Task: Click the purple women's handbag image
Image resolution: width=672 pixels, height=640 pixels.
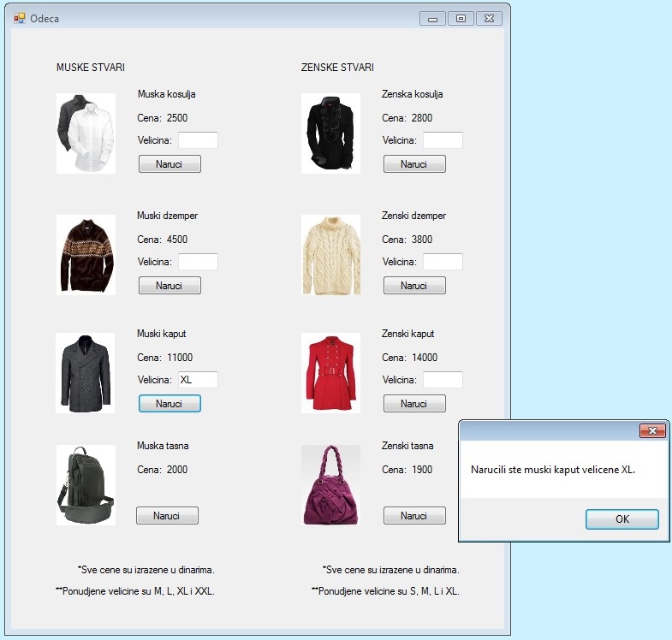Action: (x=330, y=485)
